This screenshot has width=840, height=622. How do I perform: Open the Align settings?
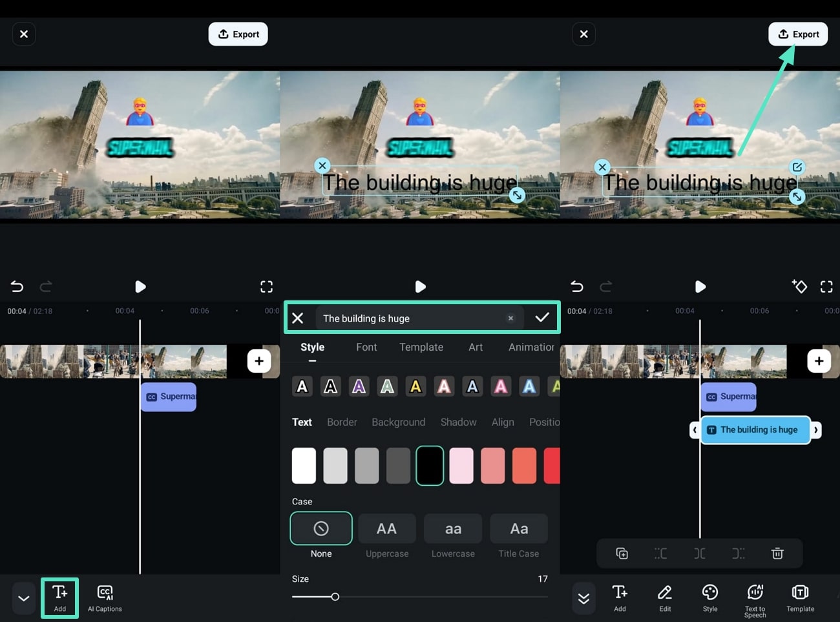503,422
